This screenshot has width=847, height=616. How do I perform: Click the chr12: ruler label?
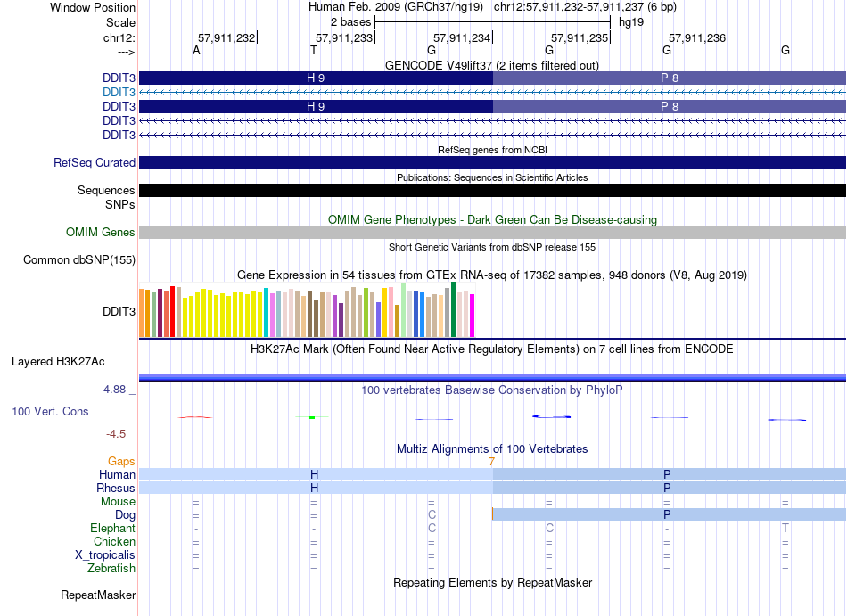pos(119,37)
